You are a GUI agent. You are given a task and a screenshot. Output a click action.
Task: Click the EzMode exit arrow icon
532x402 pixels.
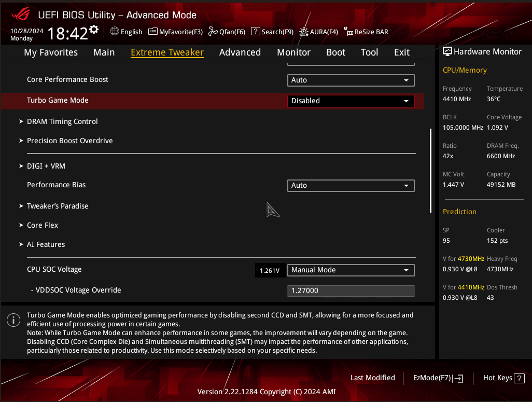(458, 378)
